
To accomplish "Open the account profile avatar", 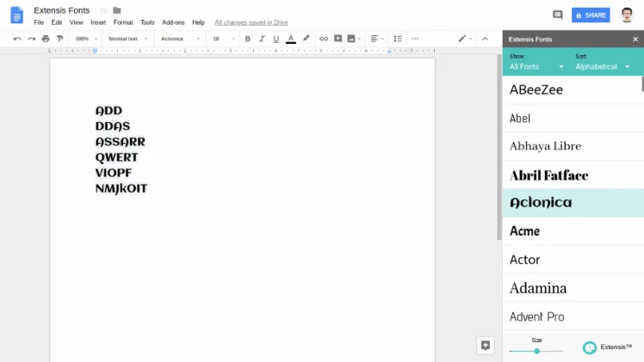I will pos(627,15).
